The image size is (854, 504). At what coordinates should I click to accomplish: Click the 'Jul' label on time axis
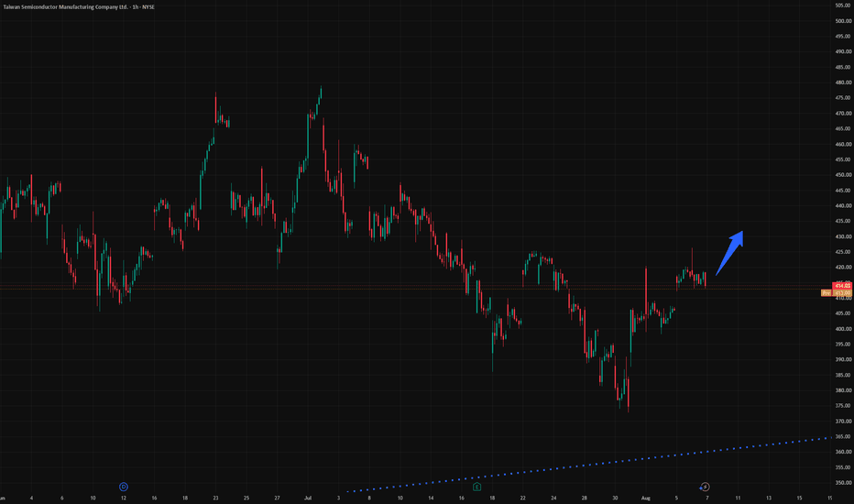pos(308,498)
